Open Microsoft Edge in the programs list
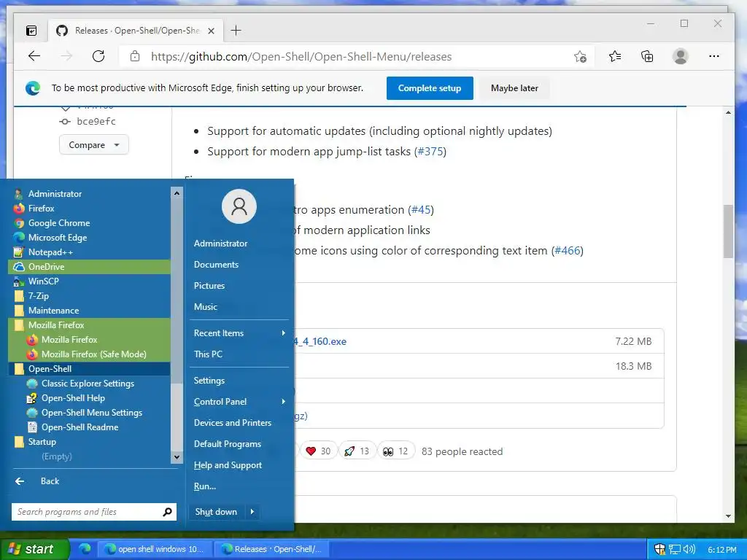Viewport: 747px width, 560px height. [x=89, y=238]
